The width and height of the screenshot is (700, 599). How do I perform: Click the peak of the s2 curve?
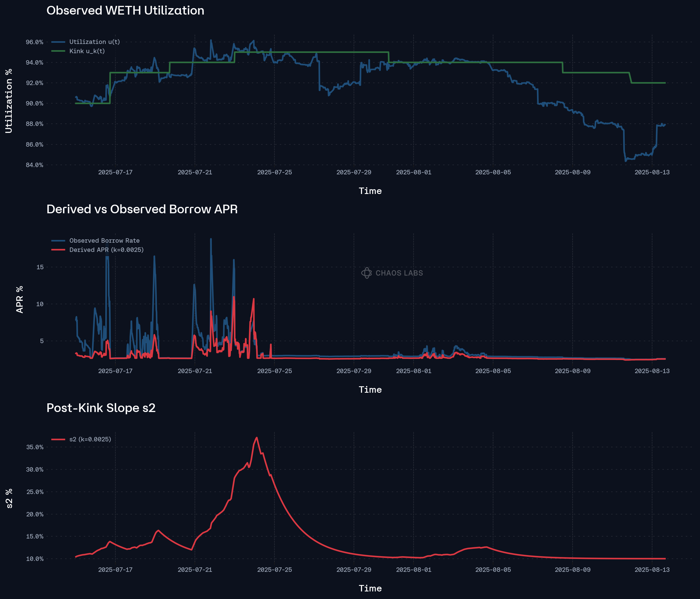click(257, 437)
